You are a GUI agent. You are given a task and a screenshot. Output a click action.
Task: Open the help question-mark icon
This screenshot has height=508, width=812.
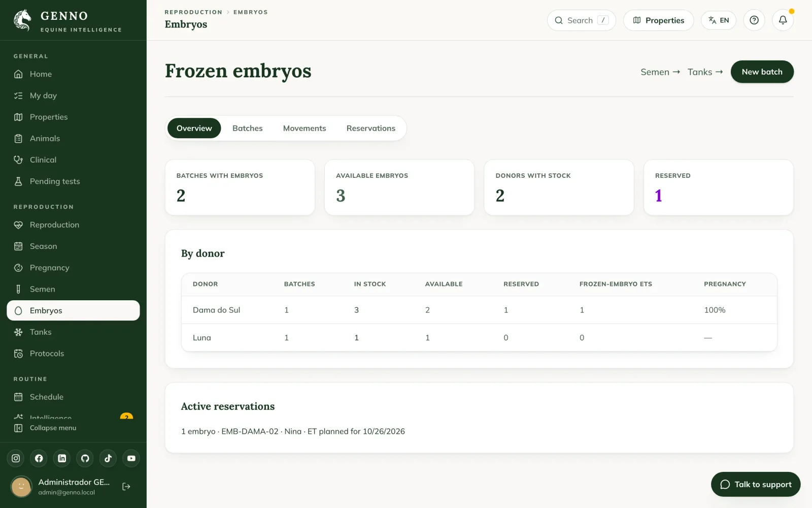(x=754, y=20)
